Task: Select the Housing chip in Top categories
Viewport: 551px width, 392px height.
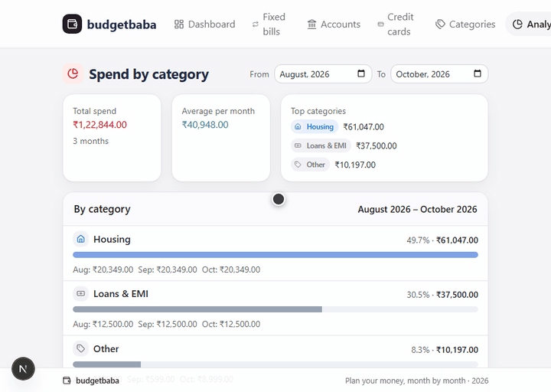Action: pos(315,126)
